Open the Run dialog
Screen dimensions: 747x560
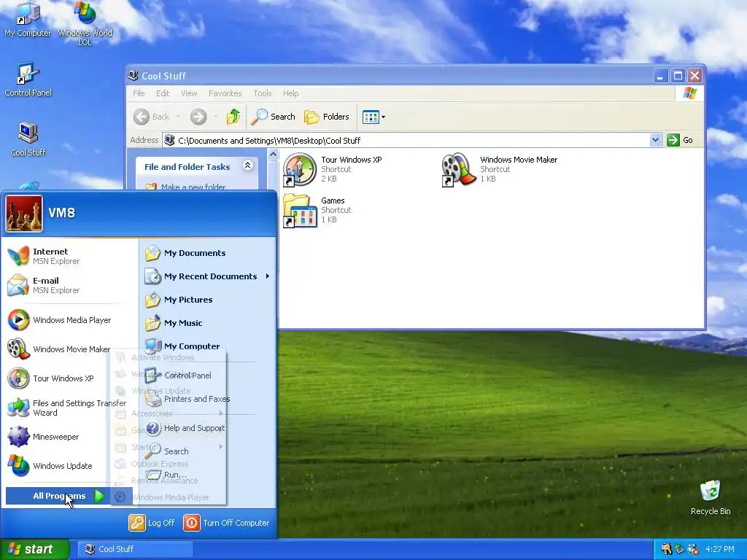tap(208, 475)
